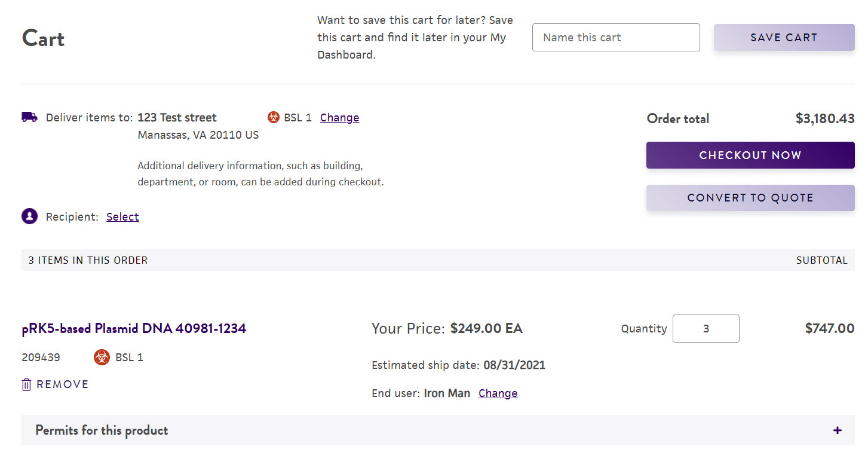Proceed with Checkout Now
Viewport: 868px width, 458px height.
pyautogui.click(x=750, y=155)
